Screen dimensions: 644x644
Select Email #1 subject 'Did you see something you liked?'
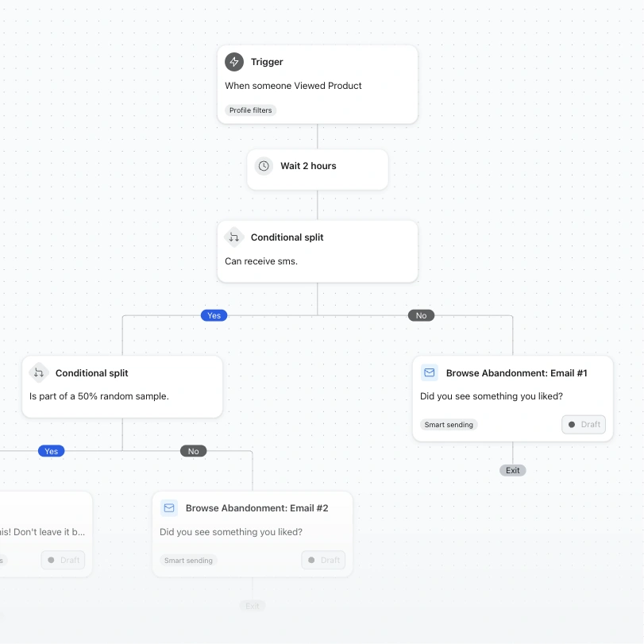tap(492, 396)
